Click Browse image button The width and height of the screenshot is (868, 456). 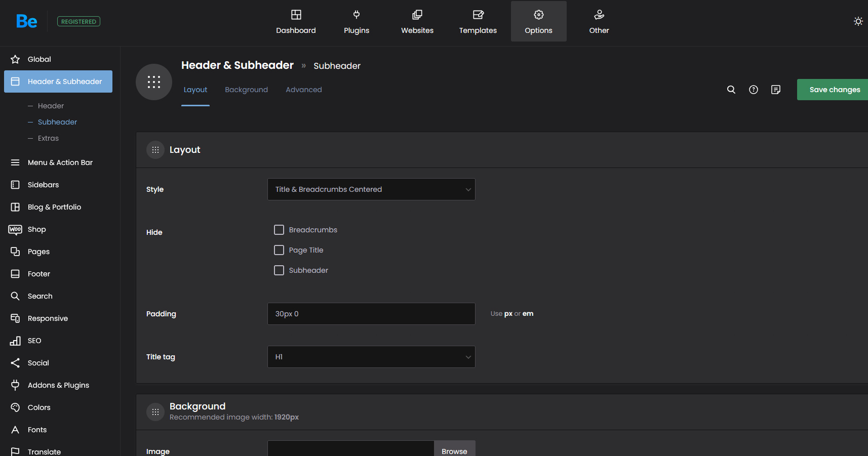tap(454, 449)
